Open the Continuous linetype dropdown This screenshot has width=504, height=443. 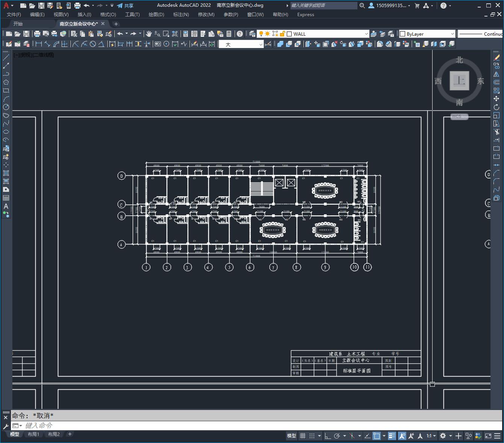pos(481,34)
